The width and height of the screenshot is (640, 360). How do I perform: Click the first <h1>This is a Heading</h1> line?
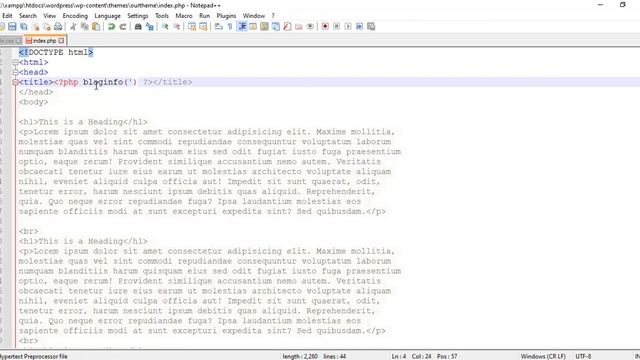point(83,122)
